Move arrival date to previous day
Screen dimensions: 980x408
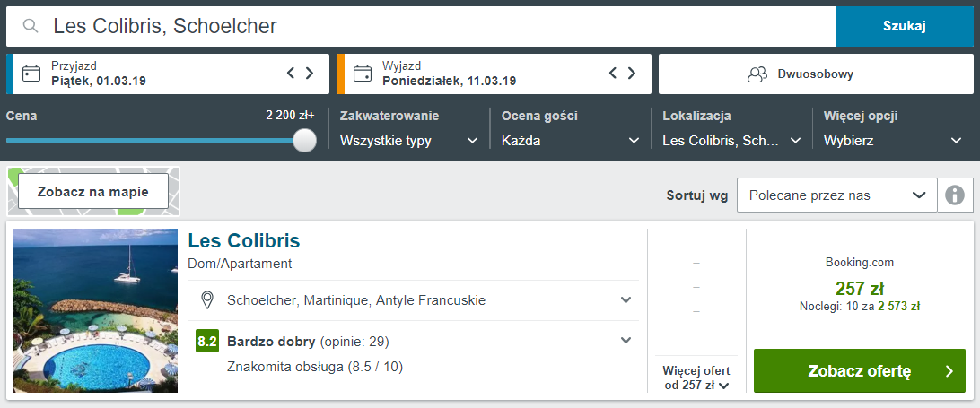tap(291, 74)
